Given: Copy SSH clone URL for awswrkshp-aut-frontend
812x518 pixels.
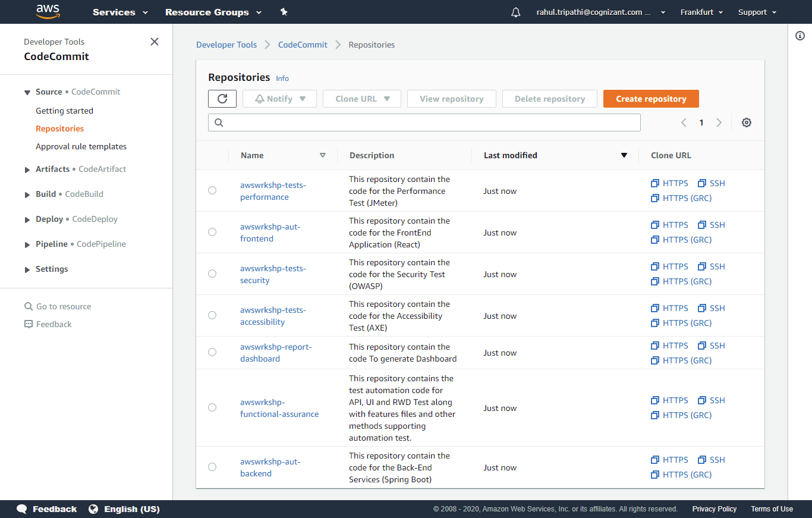Looking at the screenshot, I should tap(712, 225).
